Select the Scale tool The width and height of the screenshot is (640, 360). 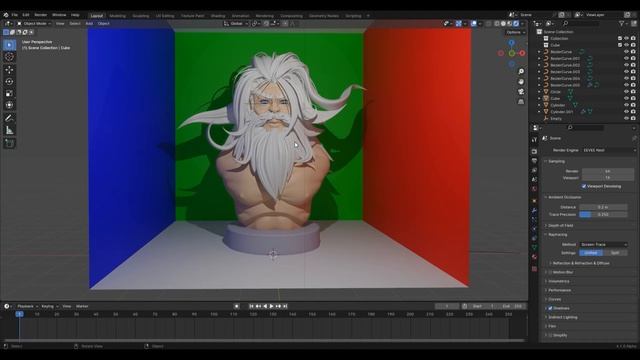9,93
